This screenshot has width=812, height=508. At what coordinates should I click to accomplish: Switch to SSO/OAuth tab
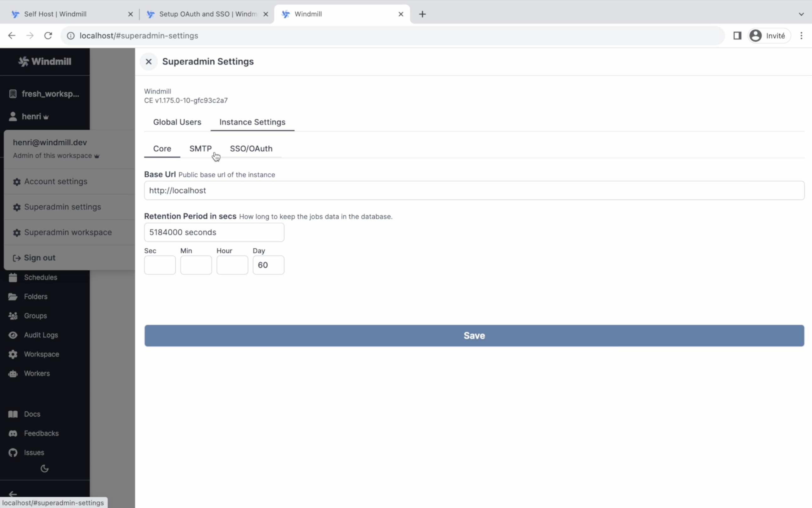coord(251,148)
